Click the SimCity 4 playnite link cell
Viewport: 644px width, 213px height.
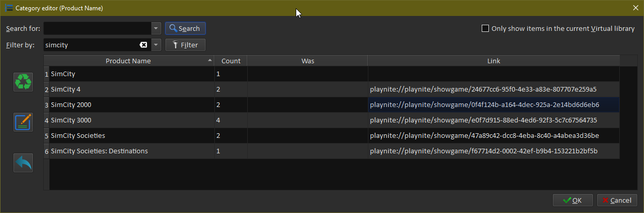coord(483,90)
